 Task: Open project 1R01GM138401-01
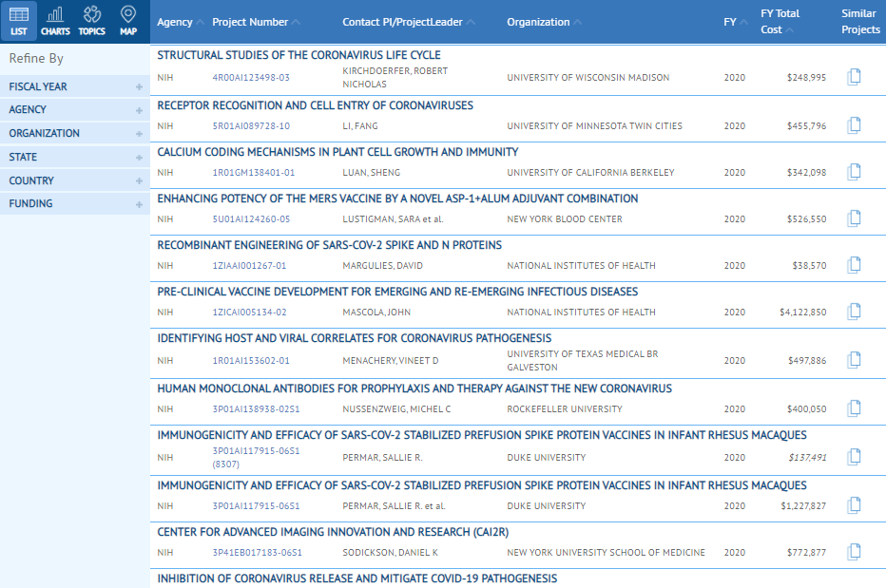pos(254,172)
